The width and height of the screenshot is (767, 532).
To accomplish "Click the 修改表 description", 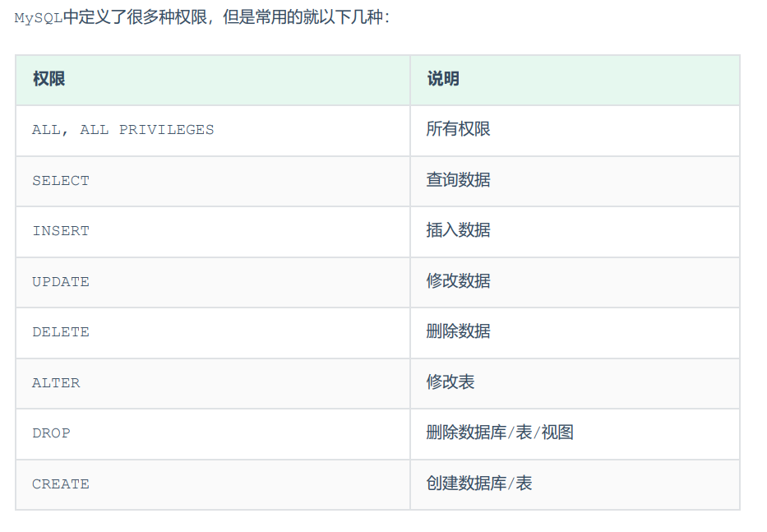I will (x=450, y=382).
